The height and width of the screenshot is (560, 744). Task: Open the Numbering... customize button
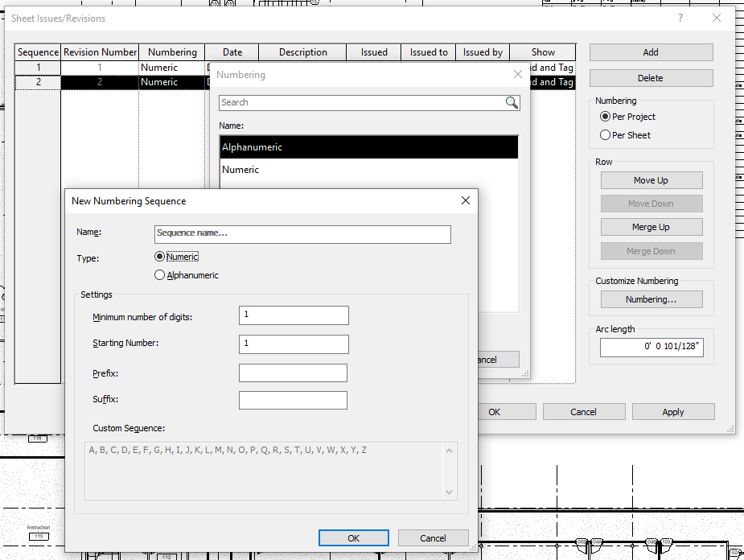[x=651, y=299]
